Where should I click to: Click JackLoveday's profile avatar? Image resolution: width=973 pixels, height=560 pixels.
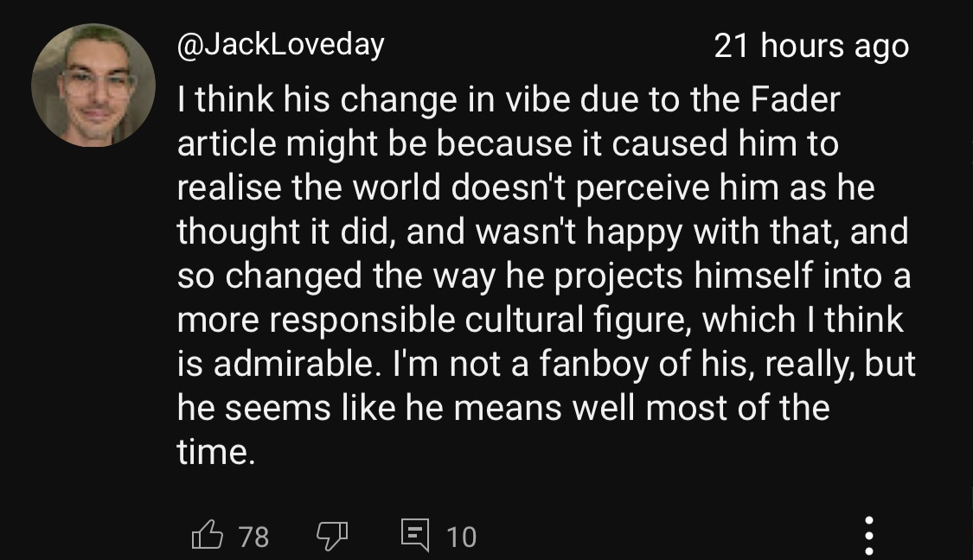pos(93,85)
